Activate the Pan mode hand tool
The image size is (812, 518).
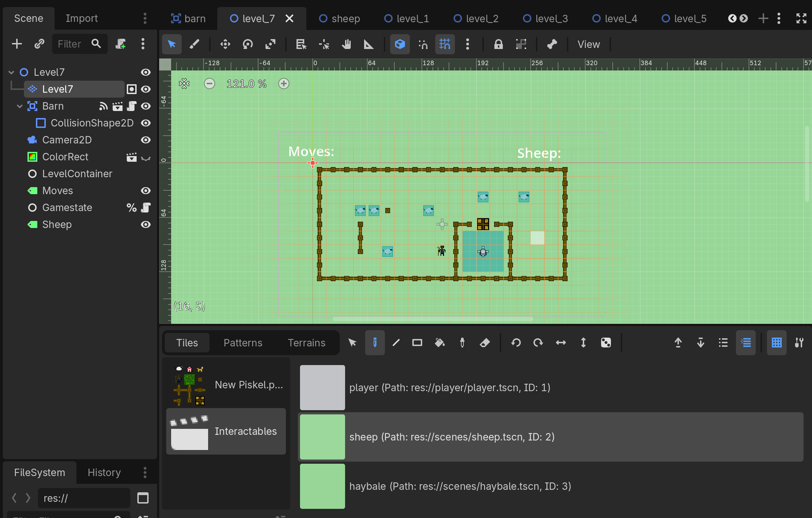pos(346,44)
